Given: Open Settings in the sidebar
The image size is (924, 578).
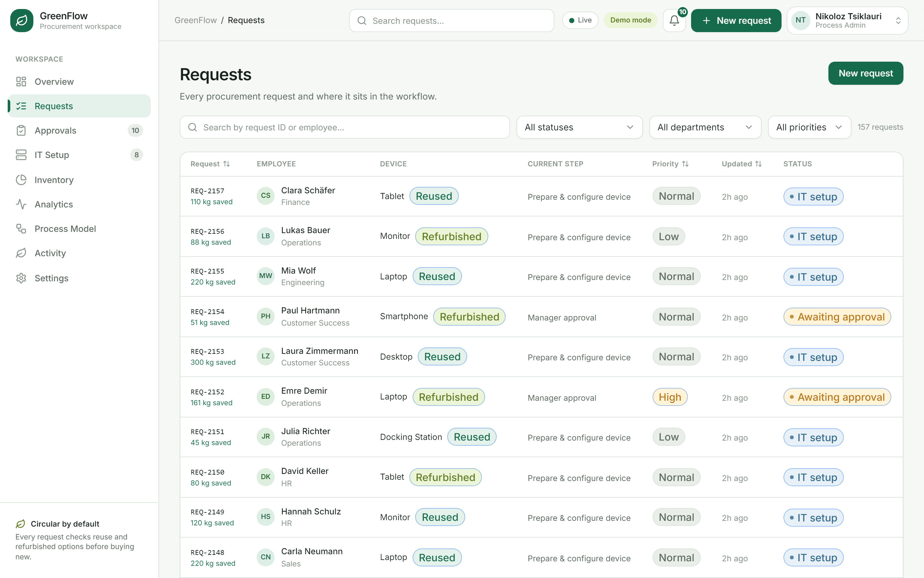Looking at the screenshot, I should [x=79, y=278].
